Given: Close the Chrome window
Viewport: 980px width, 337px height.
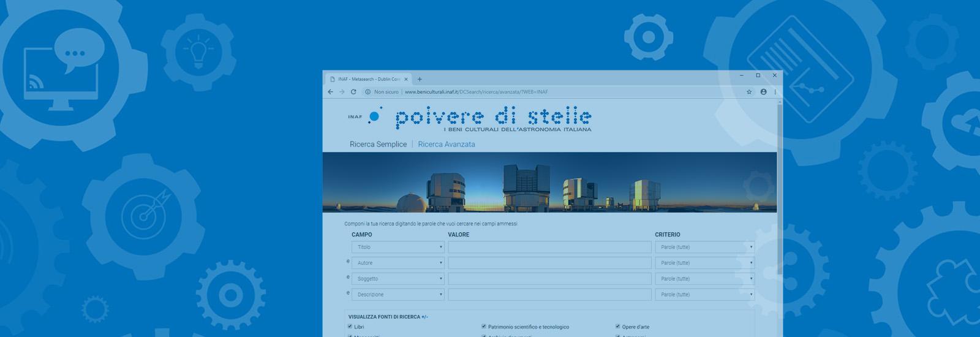Looking at the screenshot, I should pos(774,75).
